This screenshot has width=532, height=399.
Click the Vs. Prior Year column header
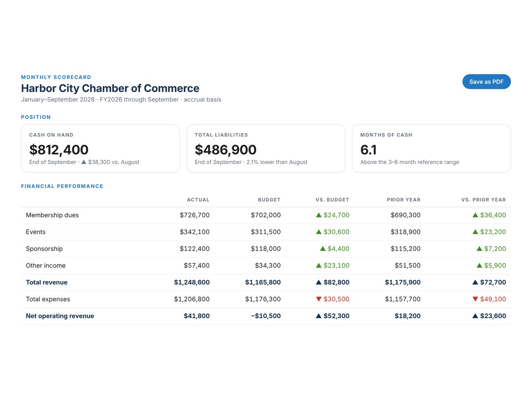(484, 200)
